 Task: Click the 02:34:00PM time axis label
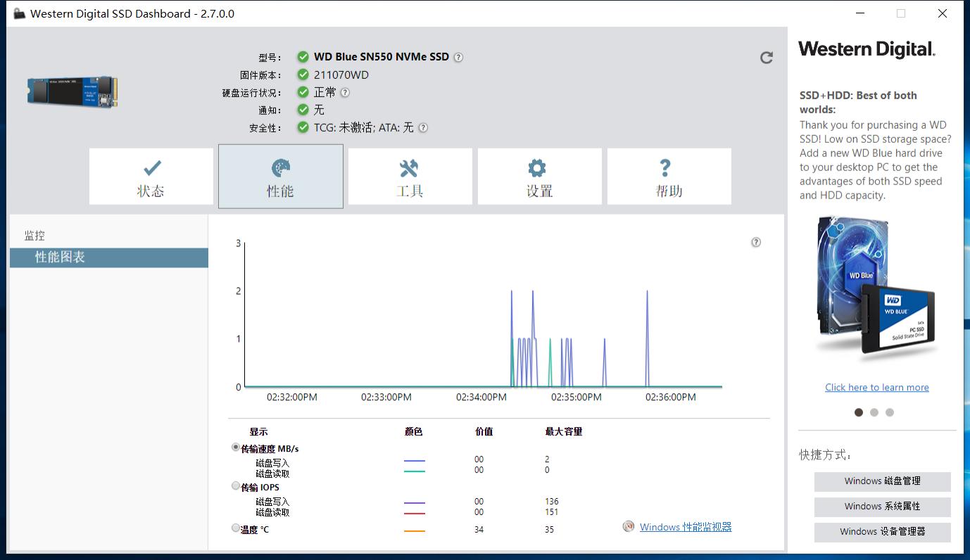tap(481, 397)
